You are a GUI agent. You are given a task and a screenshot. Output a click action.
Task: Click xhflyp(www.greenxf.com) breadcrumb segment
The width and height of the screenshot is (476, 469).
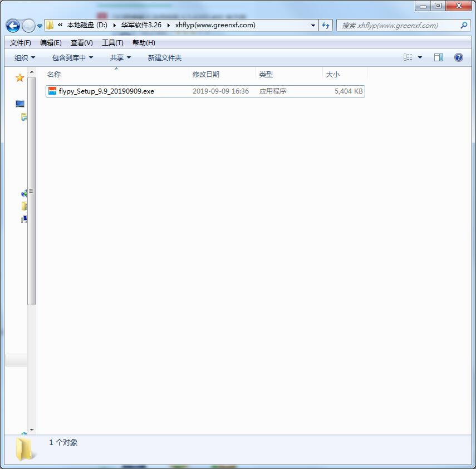point(215,25)
